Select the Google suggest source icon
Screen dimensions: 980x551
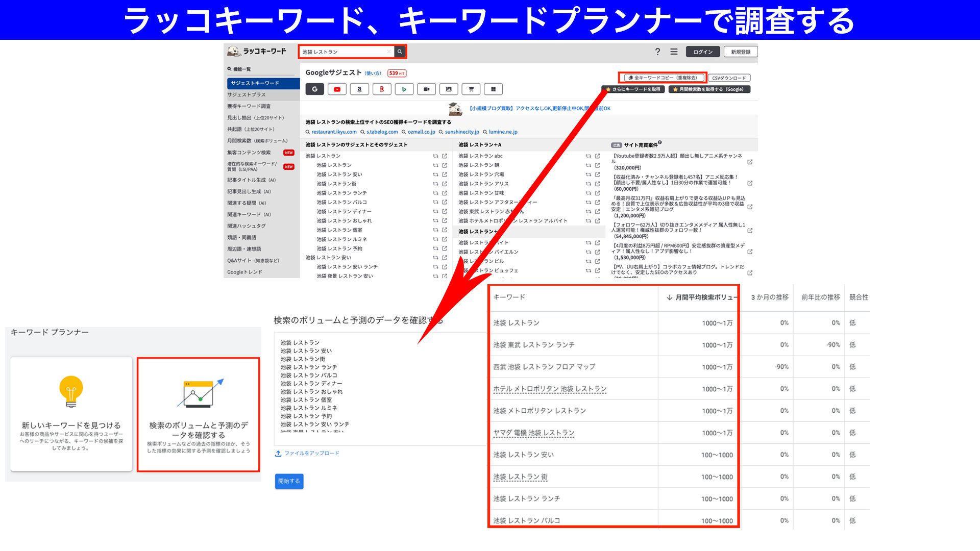tap(314, 89)
